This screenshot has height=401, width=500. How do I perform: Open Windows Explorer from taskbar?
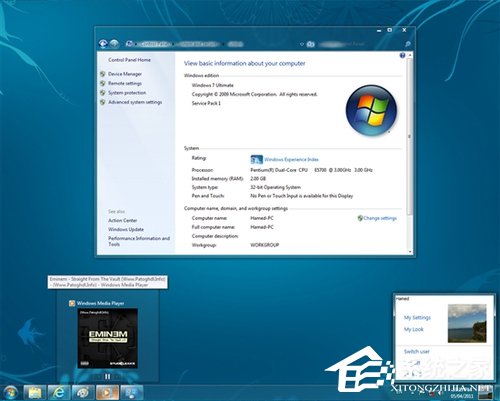click(35, 393)
